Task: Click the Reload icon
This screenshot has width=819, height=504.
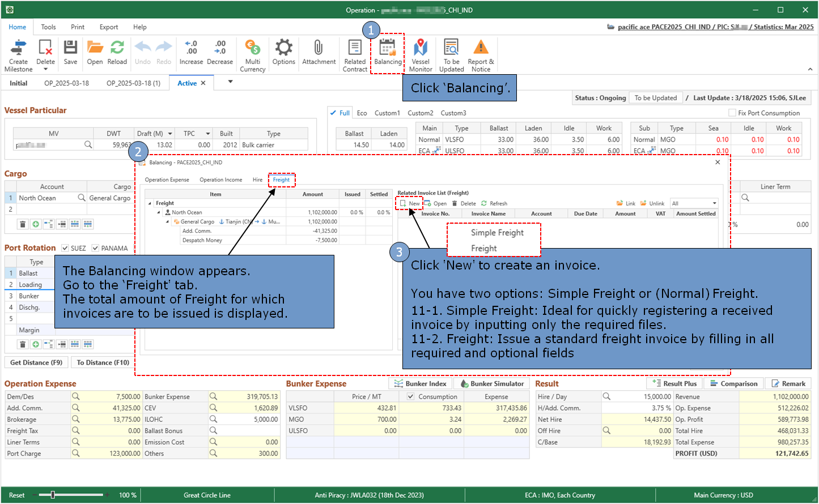Action: coord(117,53)
